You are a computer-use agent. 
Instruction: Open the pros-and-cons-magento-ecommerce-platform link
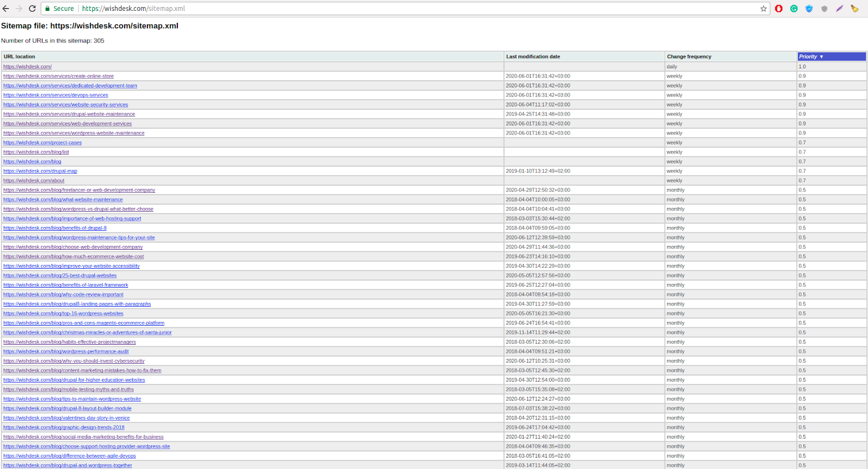tap(84, 323)
